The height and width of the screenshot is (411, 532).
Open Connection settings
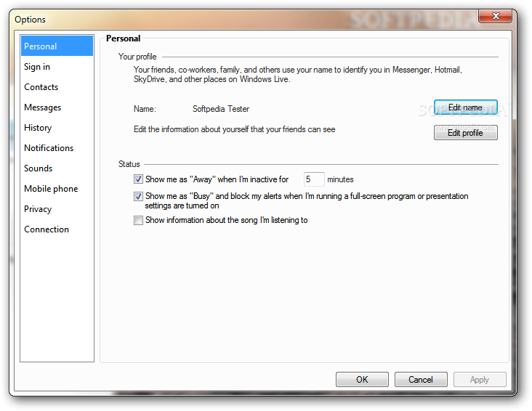pos(57,229)
